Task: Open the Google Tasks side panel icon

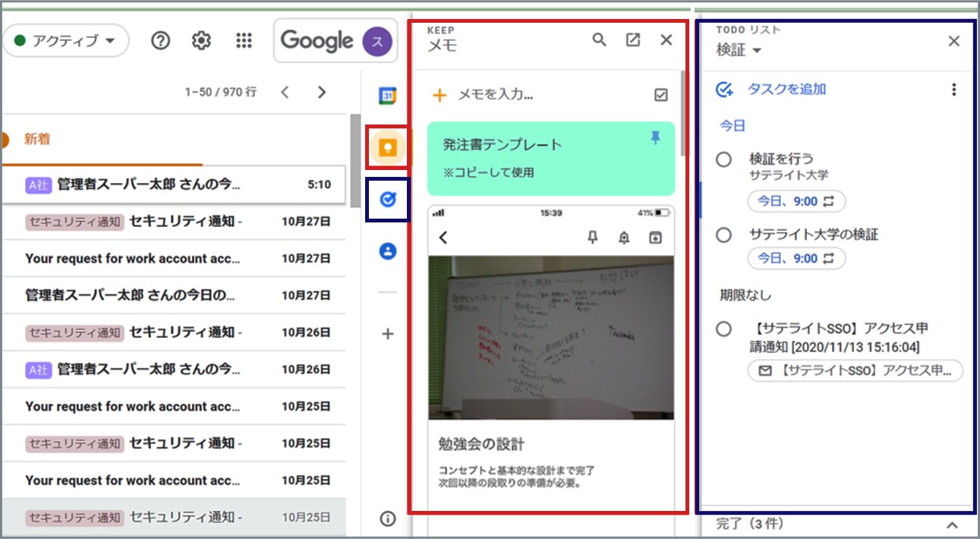Action: [388, 200]
